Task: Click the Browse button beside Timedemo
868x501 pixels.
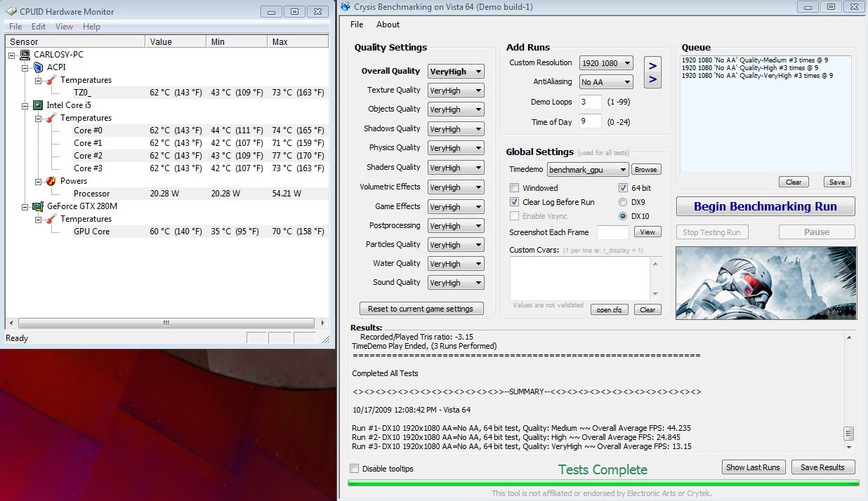Action: (646, 170)
